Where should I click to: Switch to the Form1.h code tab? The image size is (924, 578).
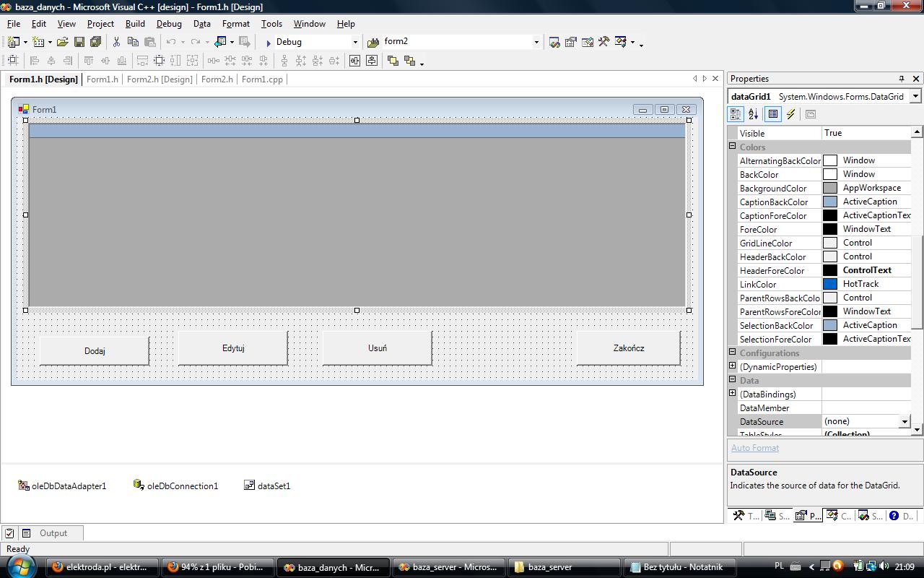coord(103,79)
